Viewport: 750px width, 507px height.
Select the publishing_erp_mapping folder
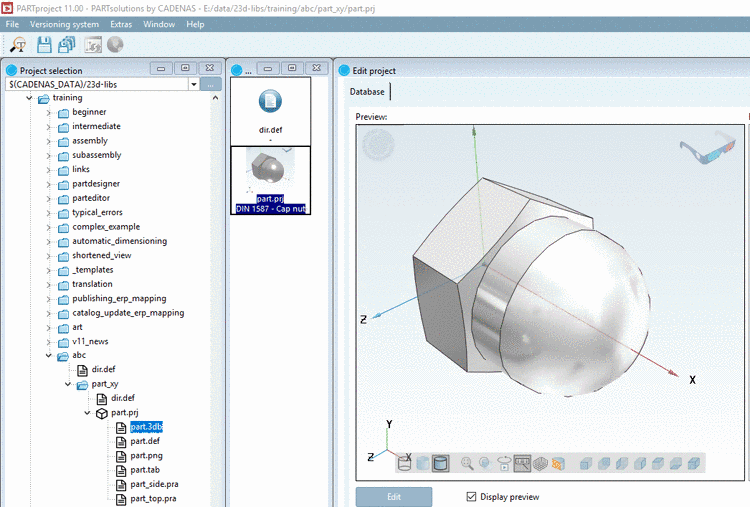pyautogui.click(x=119, y=298)
